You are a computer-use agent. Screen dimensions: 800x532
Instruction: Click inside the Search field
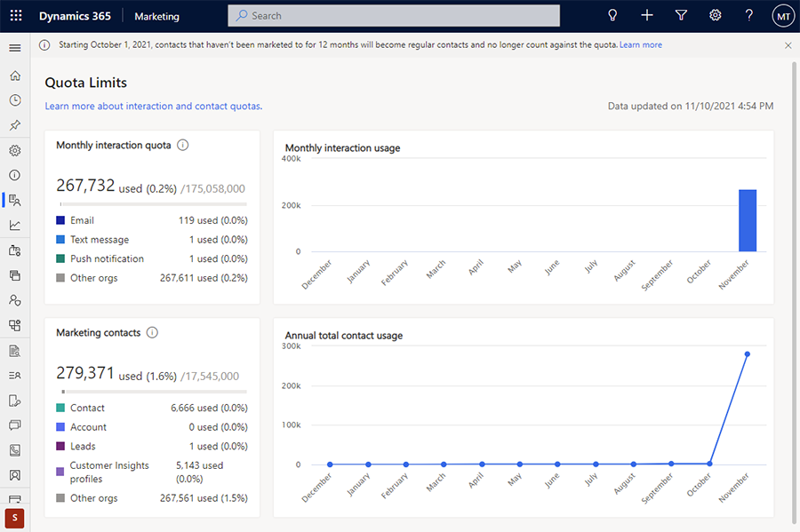pyautogui.click(x=393, y=15)
